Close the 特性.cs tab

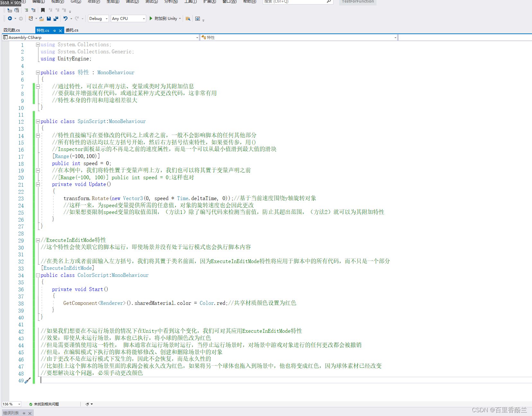[60, 31]
